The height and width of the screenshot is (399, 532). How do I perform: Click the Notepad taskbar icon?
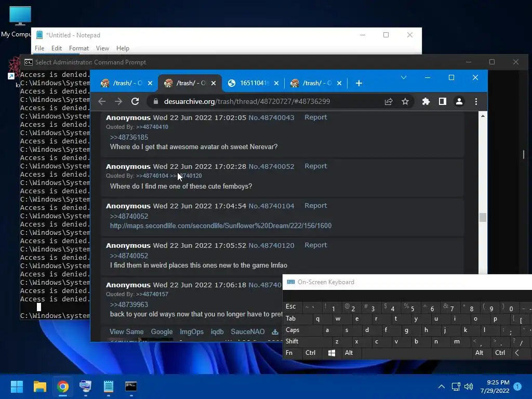tap(108, 387)
